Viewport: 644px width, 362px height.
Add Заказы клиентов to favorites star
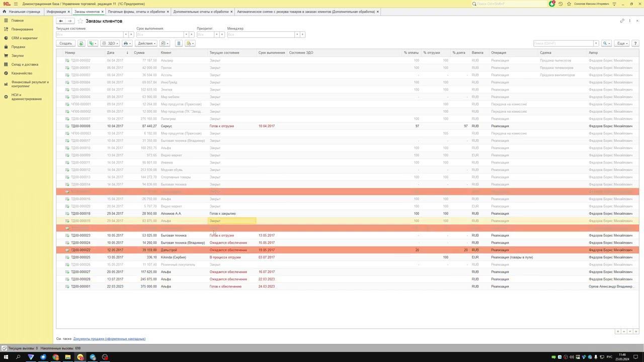click(x=80, y=21)
